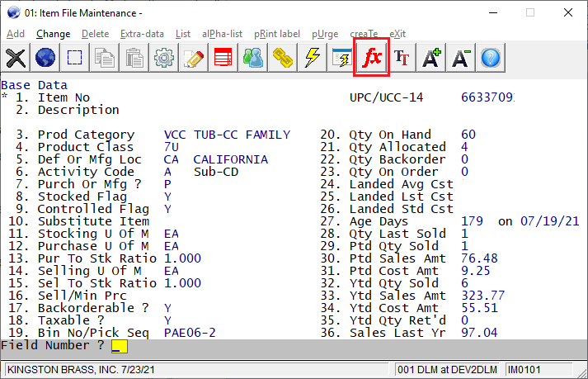The width and height of the screenshot is (588, 379).
Task: Click the black X cancel toolbar icon
Action: click(x=16, y=58)
